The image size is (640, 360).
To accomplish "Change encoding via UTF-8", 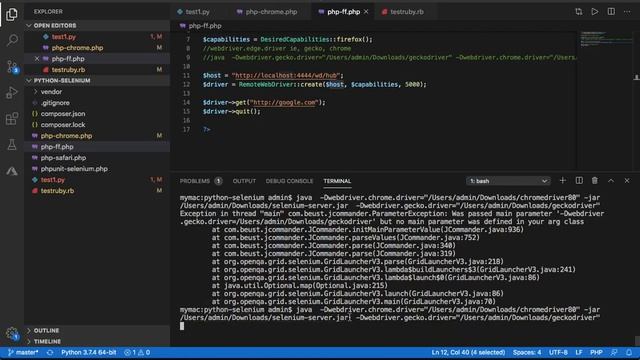I will click(x=558, y=352).
